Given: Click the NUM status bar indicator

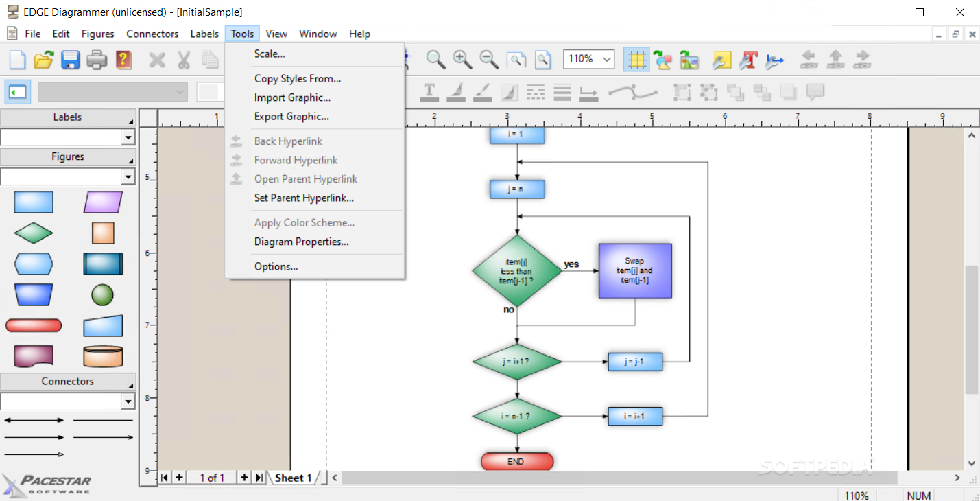Looking at the screenshot, I should 919,495.
